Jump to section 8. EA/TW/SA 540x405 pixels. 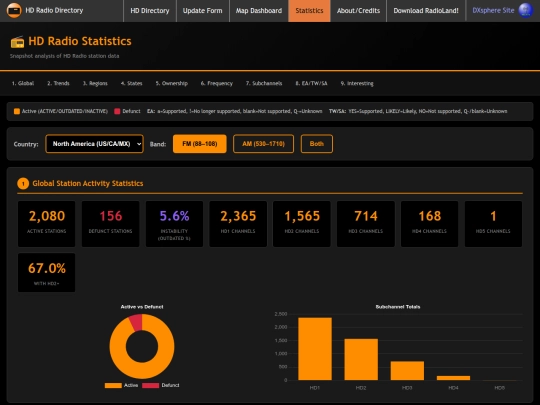(x=311, y=83)
